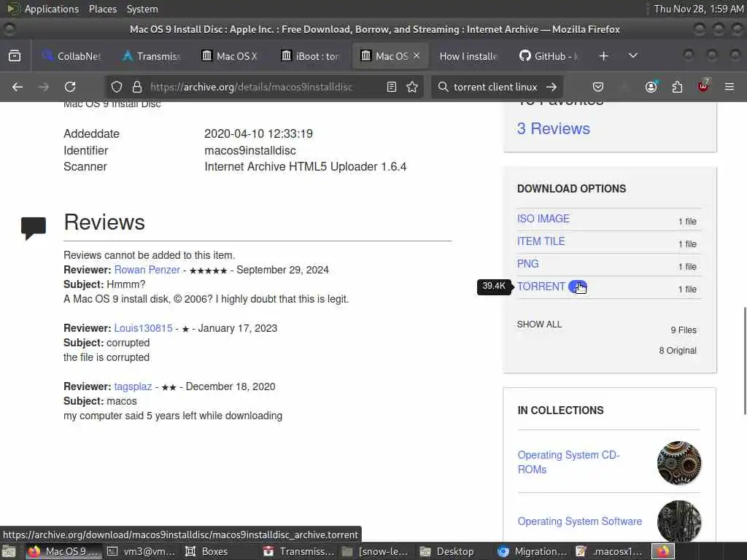Open Operating System CD-ROMs collection link

pos(568,462)
